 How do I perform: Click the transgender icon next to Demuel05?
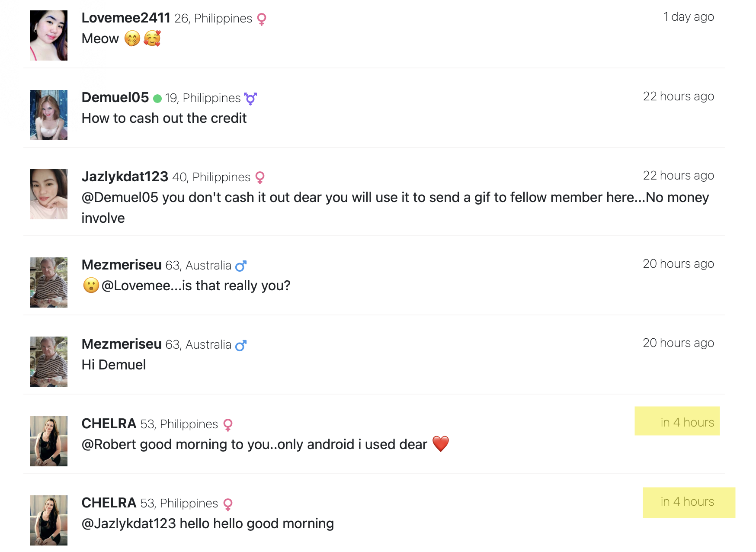pos(250,99)
